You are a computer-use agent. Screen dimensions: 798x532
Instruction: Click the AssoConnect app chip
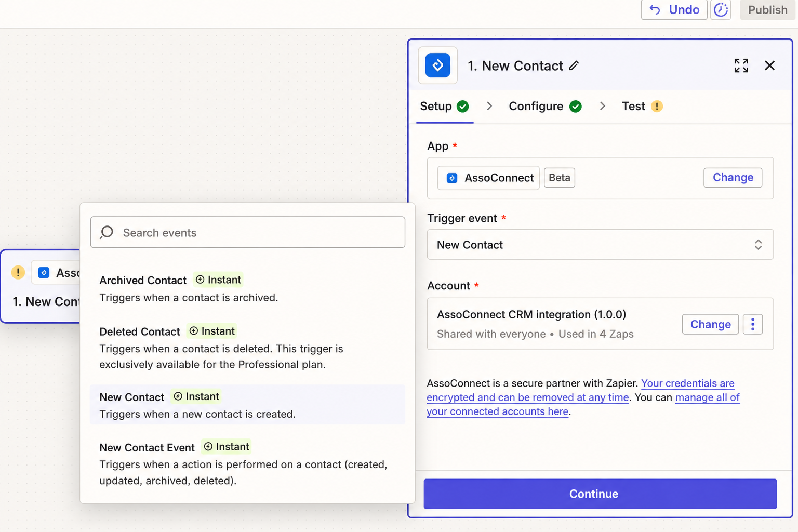(x=488, y=178)
